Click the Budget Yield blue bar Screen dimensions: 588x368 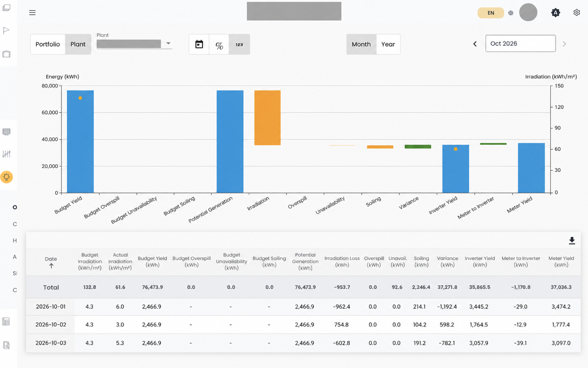pyautogui.click(x=80, y=141)
